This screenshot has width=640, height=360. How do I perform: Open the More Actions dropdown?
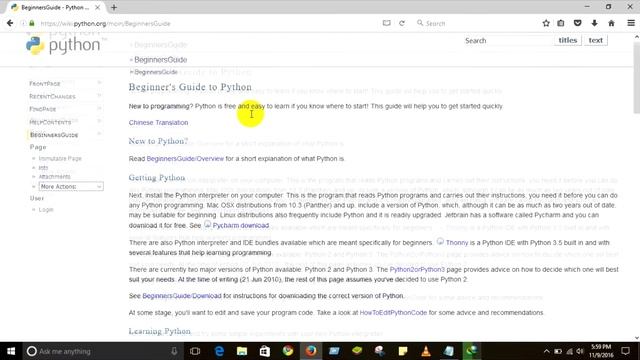(71, 187)
